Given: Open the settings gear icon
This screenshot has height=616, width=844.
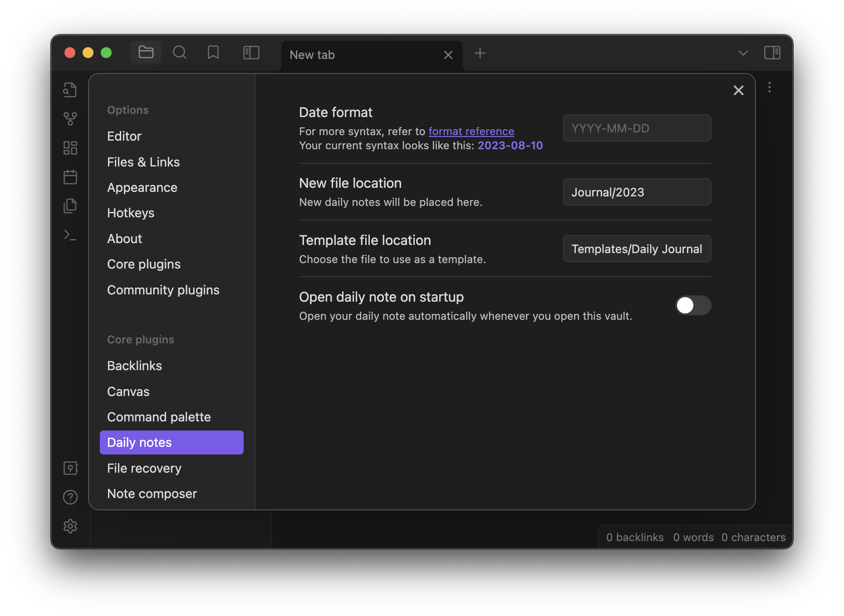Looking at the screenshot, I should 70,526.
